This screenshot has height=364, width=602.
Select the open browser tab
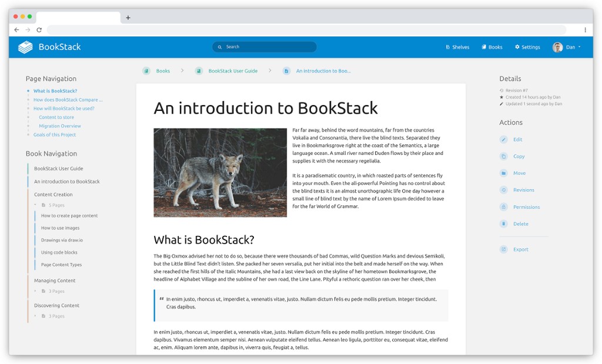[x=78, y=18]
